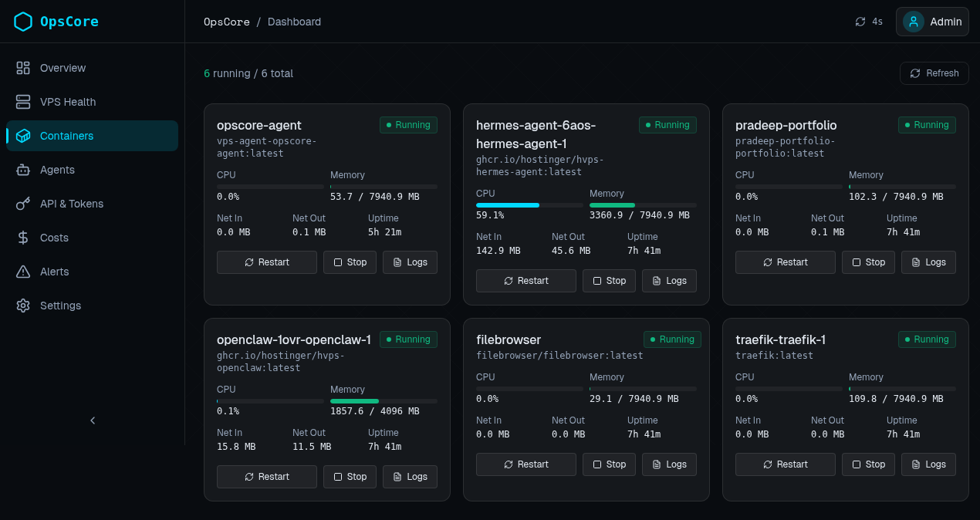Viewport: 980px width, 520px height.
Task: Stop the hermes-agent-6aos-hermes-agent-1 container
Action: click(x=610, y=281)
